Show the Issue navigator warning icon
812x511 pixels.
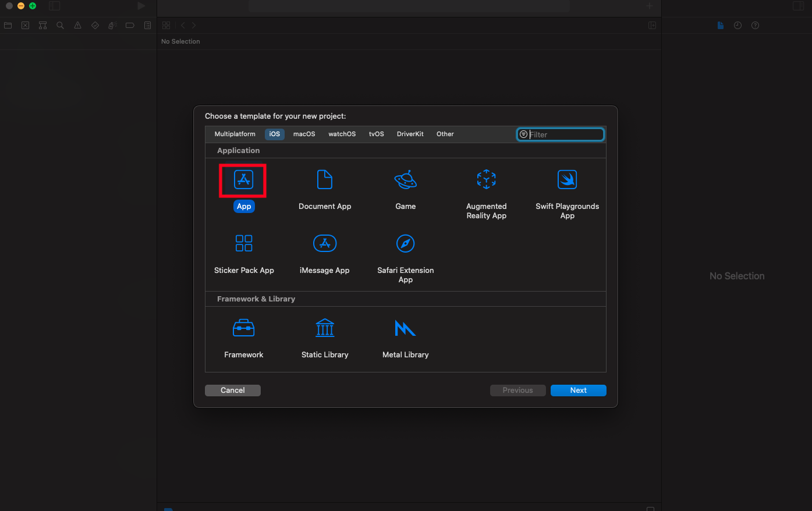tap(78, 26)
